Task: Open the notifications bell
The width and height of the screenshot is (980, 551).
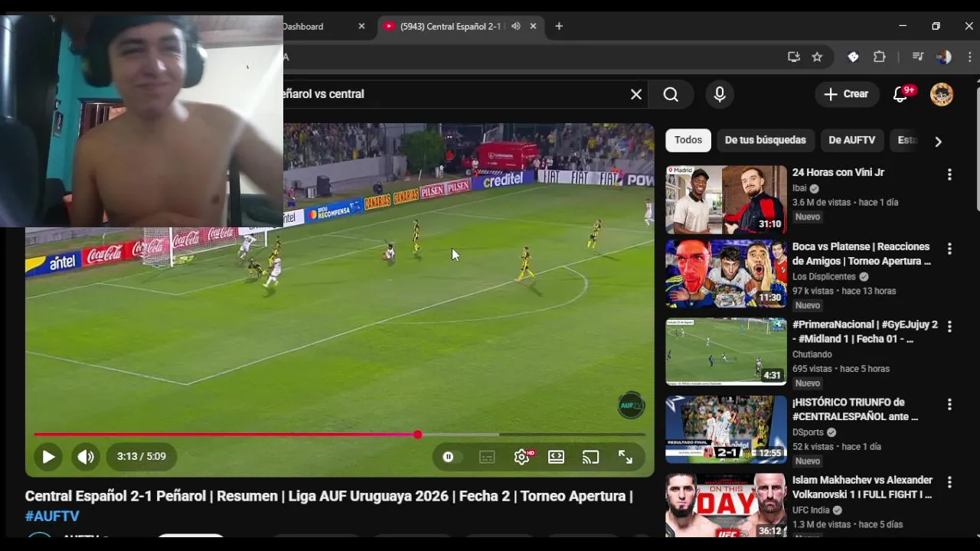Action: click(x=901, y=94)
